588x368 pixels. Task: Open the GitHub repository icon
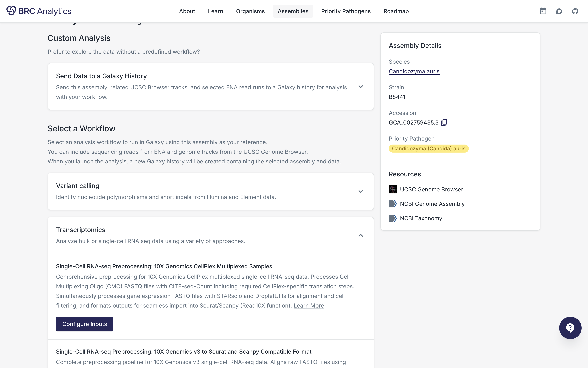coord(575,11)
